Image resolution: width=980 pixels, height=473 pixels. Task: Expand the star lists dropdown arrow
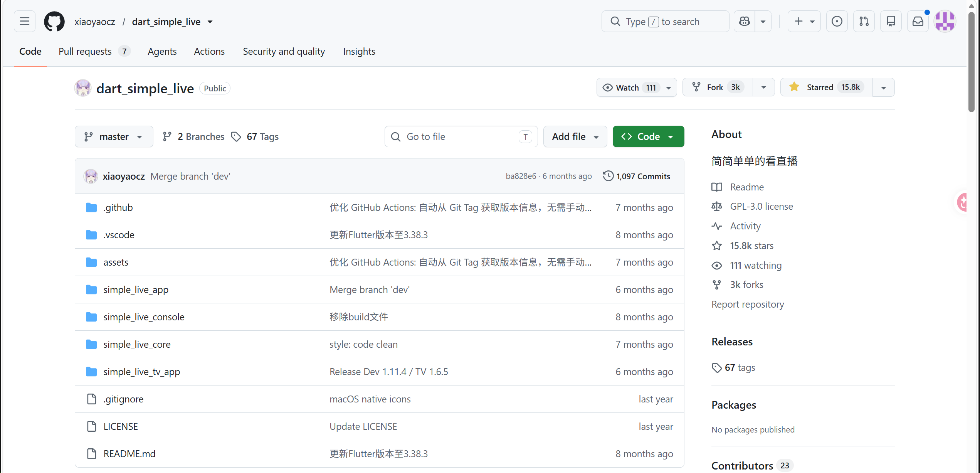click(x=884, y=88)
